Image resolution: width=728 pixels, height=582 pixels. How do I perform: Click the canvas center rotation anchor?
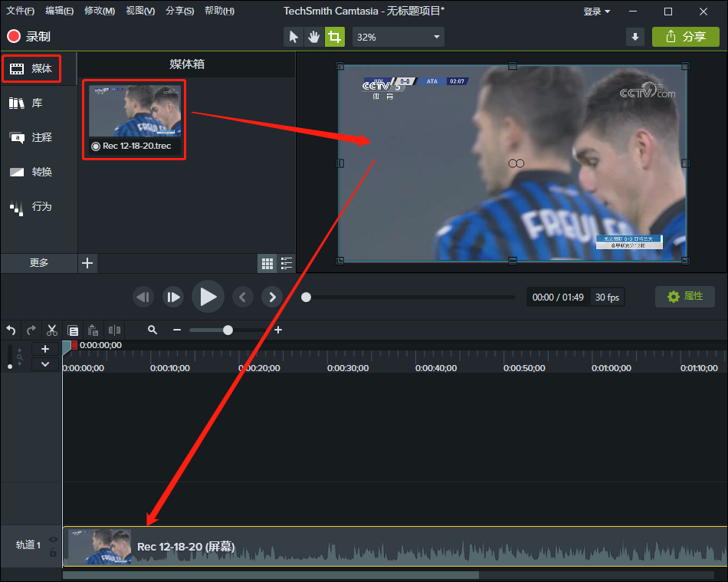pos(516,163)
